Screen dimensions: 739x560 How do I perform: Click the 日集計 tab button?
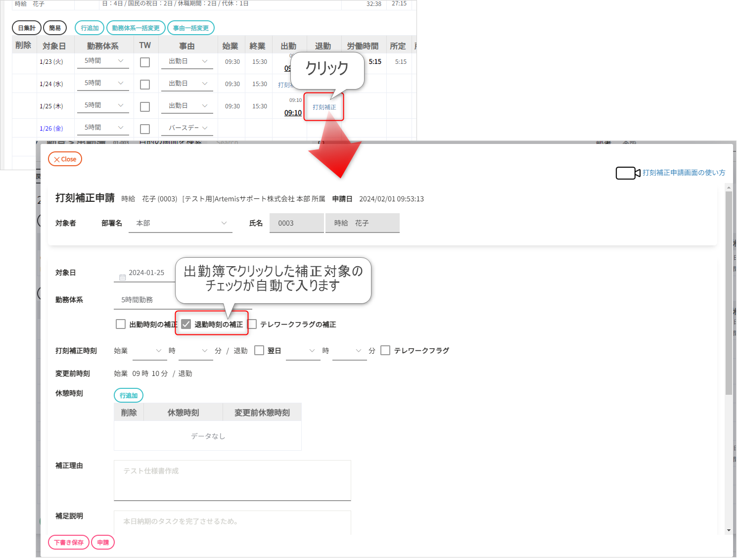tap(27, 28)
